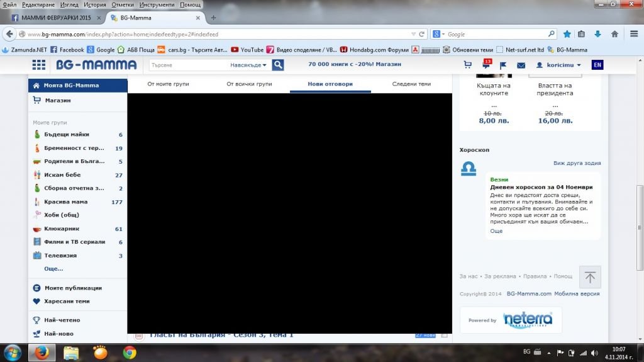Expand more groups via Още... link

[53, 269]
